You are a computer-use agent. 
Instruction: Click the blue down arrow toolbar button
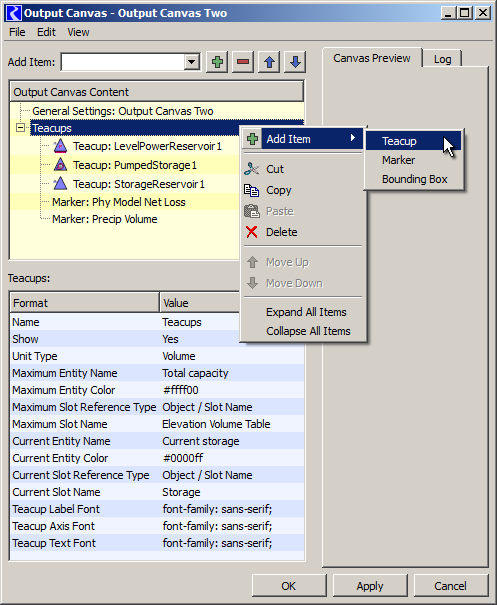coord(295,62)
